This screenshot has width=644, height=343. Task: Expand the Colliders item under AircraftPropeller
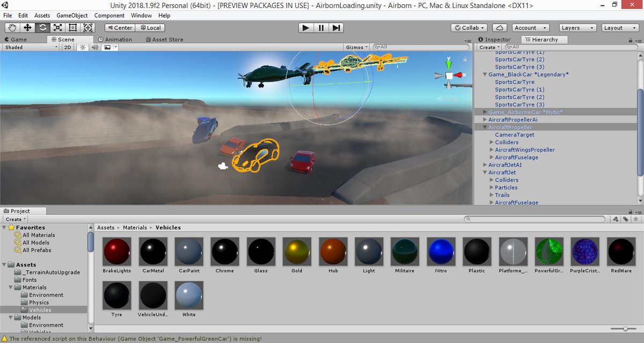click(x=492, y=143)
